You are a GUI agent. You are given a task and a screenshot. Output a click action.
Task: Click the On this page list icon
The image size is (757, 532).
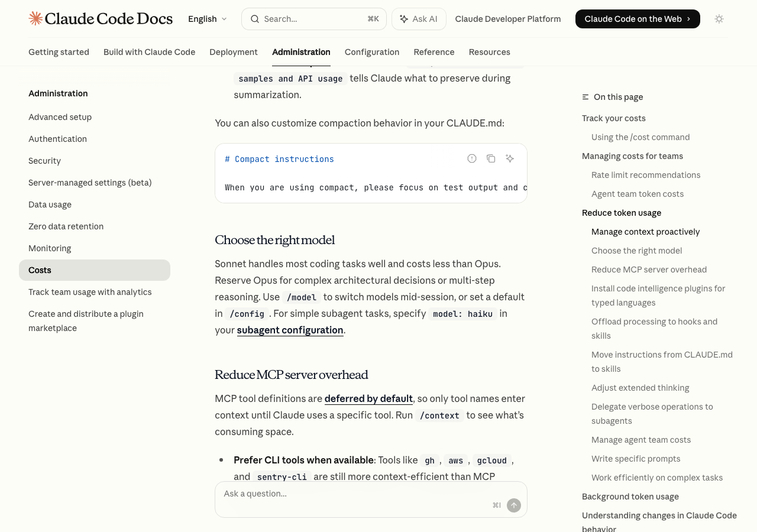click(x=585, y=97)
